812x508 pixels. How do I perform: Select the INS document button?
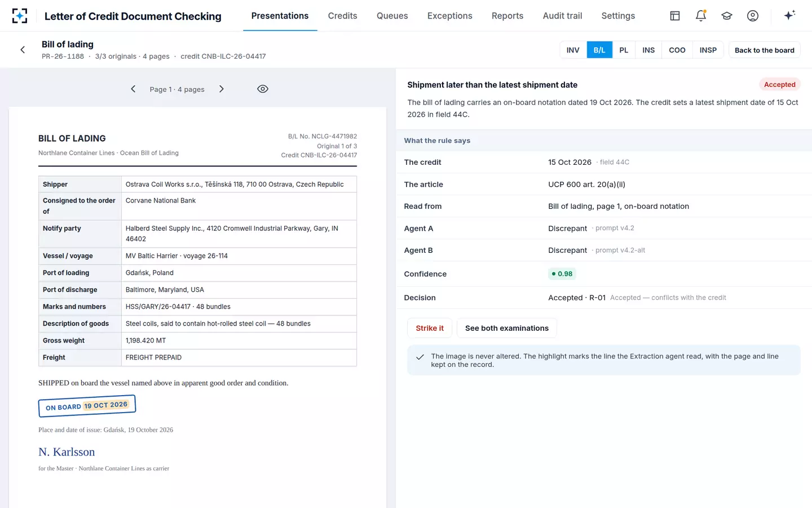pos(648,50)
